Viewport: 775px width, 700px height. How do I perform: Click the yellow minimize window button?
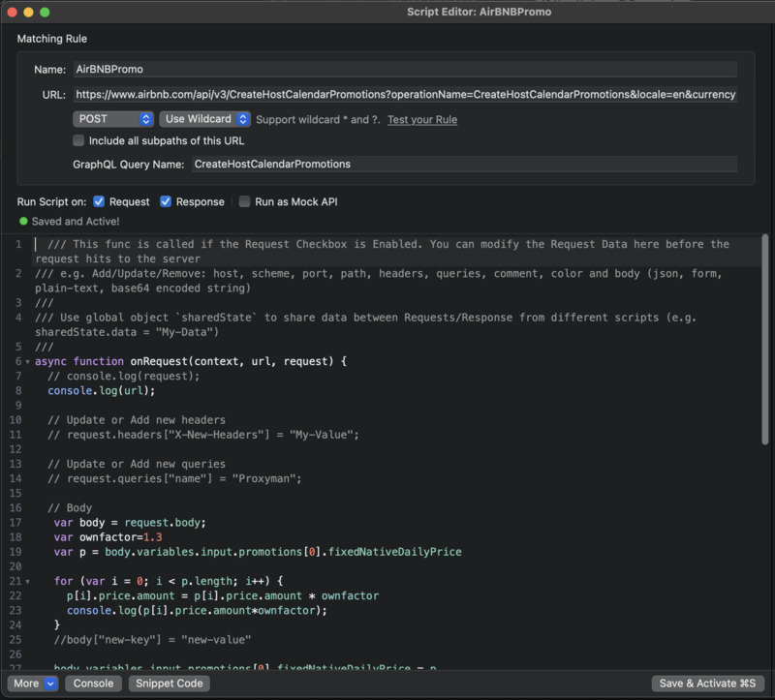coord(28,12)
